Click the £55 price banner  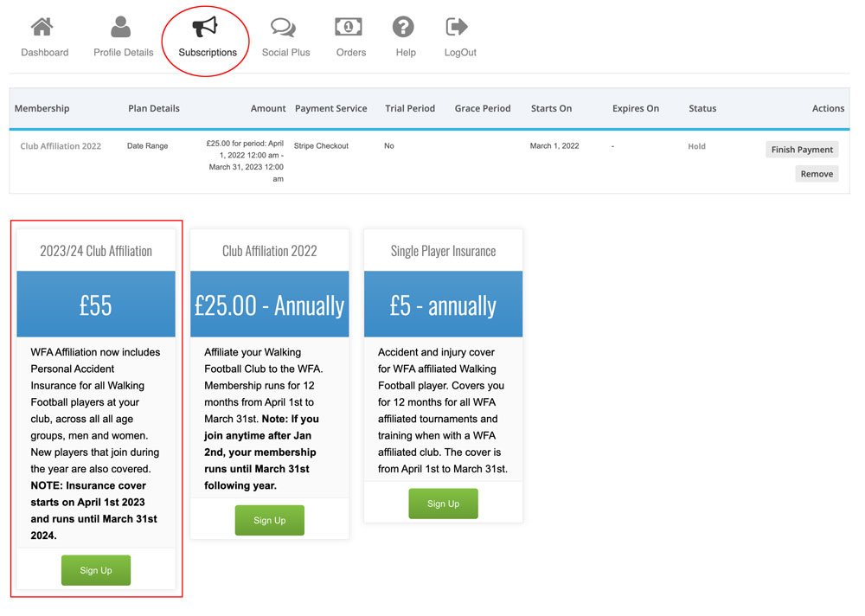[x=96, y=305]
